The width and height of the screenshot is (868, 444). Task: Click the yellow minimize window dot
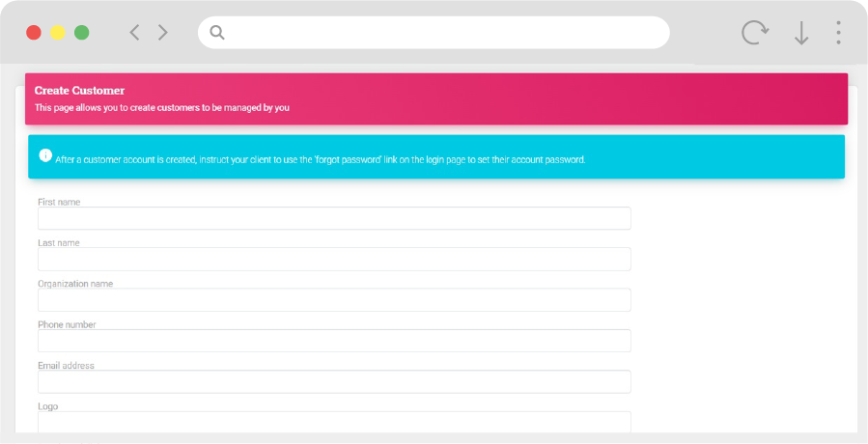pyautogui.click(x=58, y=33)
